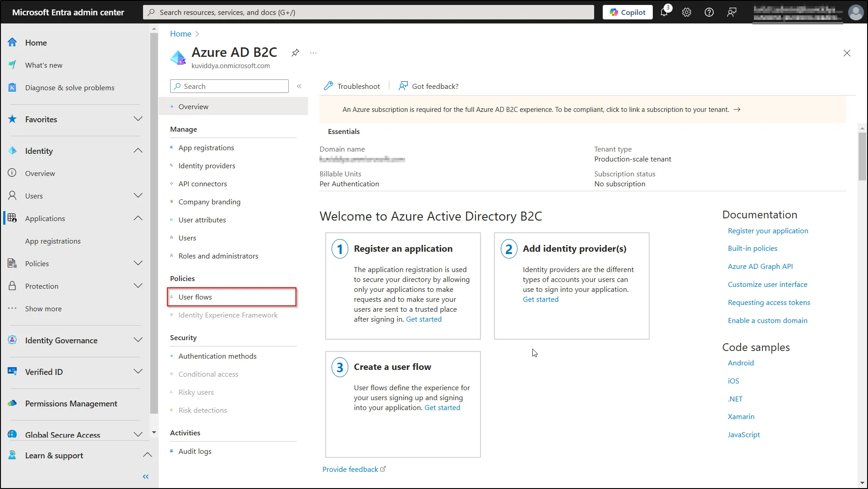
Task: Expand the Protection section chevron
Action: pos(138,286)
